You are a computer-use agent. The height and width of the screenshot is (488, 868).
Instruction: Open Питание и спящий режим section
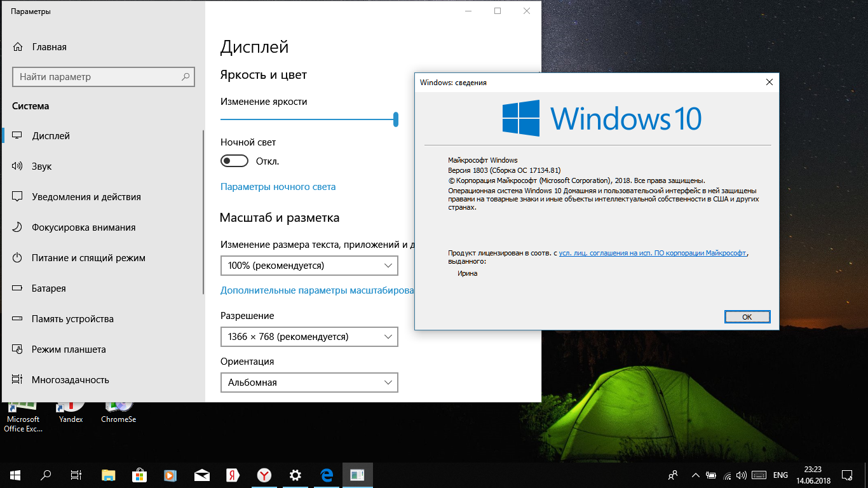tap(102, 258)
